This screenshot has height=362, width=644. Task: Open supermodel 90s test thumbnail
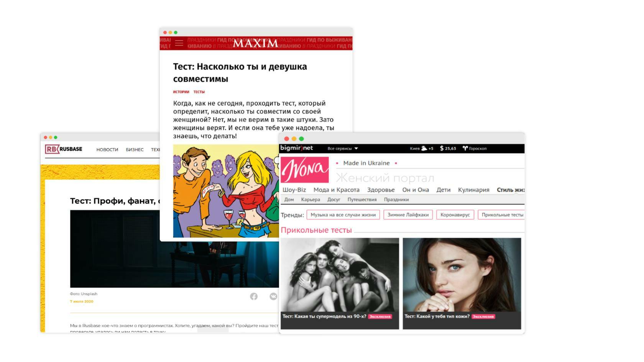[340, 275]
